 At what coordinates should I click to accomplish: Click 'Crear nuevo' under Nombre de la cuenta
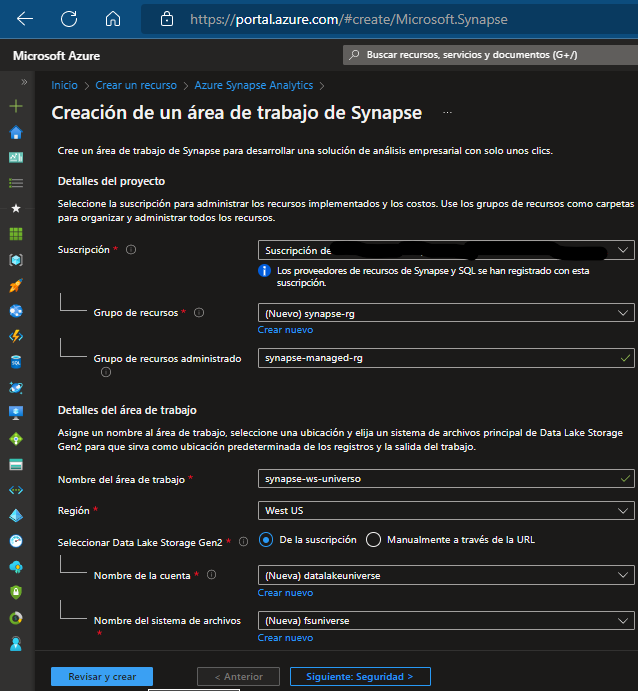[285, 593]
